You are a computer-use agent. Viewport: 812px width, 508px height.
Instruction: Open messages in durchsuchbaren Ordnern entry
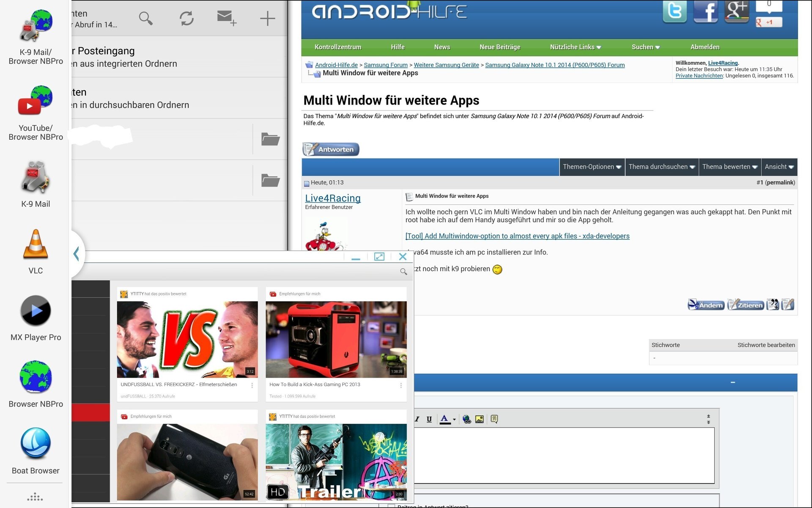(180, 98)
